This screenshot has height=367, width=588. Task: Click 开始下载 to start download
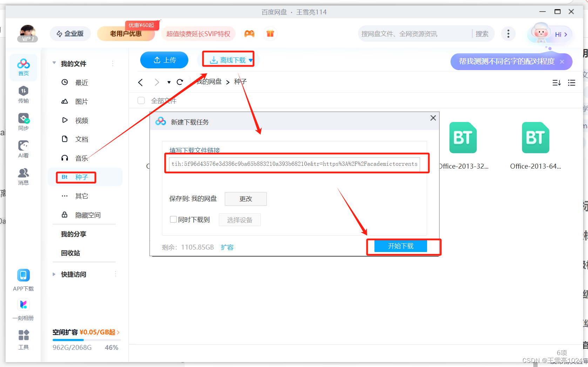[x=401, y=246]
